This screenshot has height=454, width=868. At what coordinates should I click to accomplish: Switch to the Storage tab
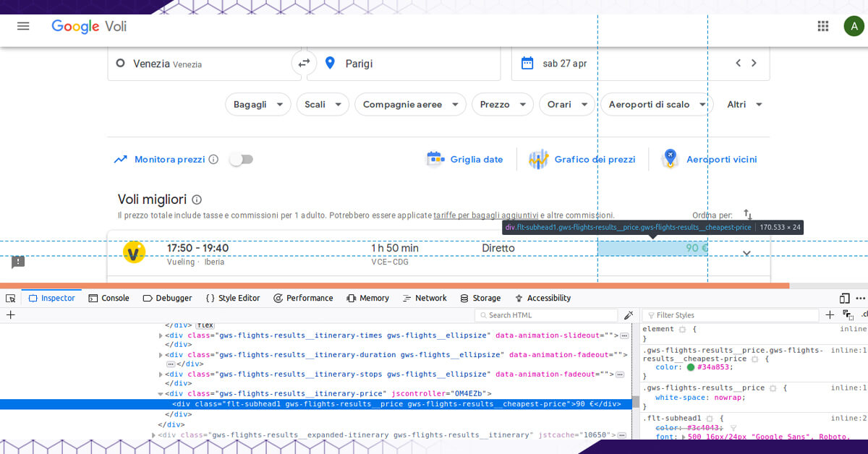480,298
